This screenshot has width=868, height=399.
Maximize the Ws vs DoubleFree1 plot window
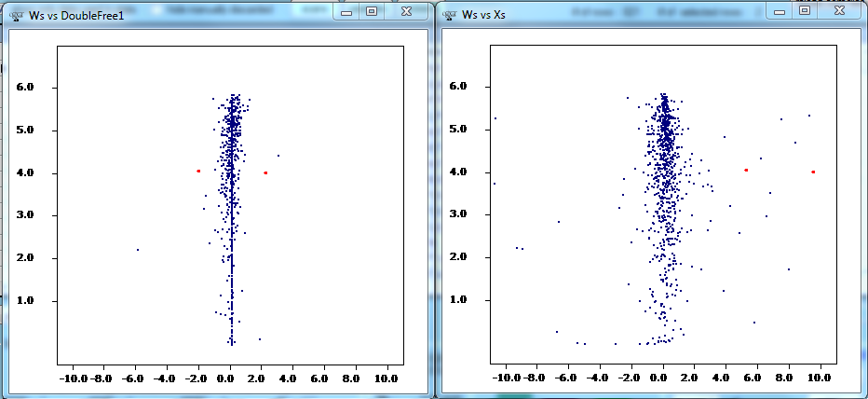tap(372, 12)
